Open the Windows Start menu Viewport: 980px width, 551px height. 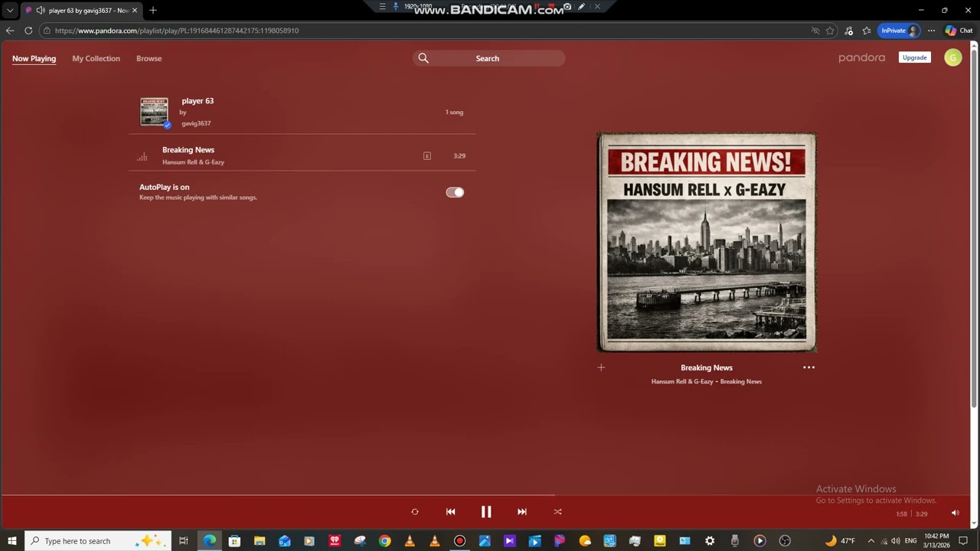(x=12, y=541)
